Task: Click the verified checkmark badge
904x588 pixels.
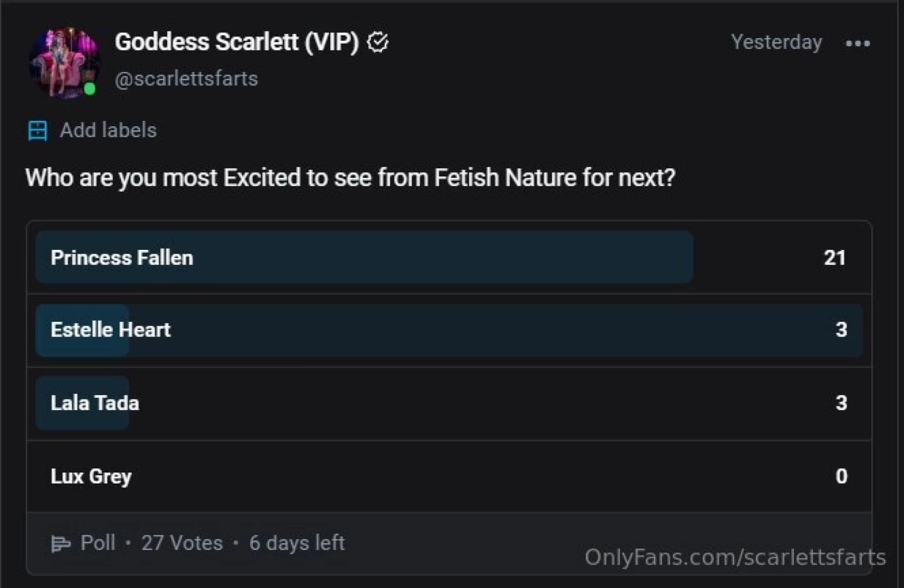Action: [378, 42]
